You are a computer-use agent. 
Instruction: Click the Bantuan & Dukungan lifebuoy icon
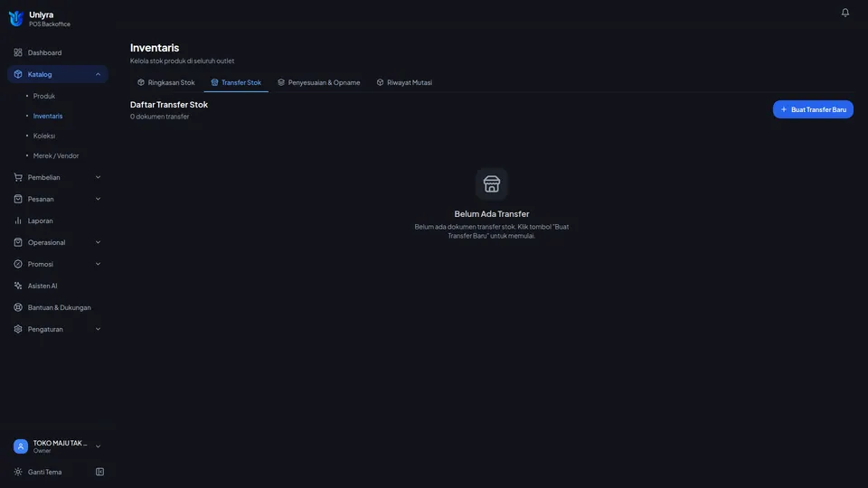[18, 307]
